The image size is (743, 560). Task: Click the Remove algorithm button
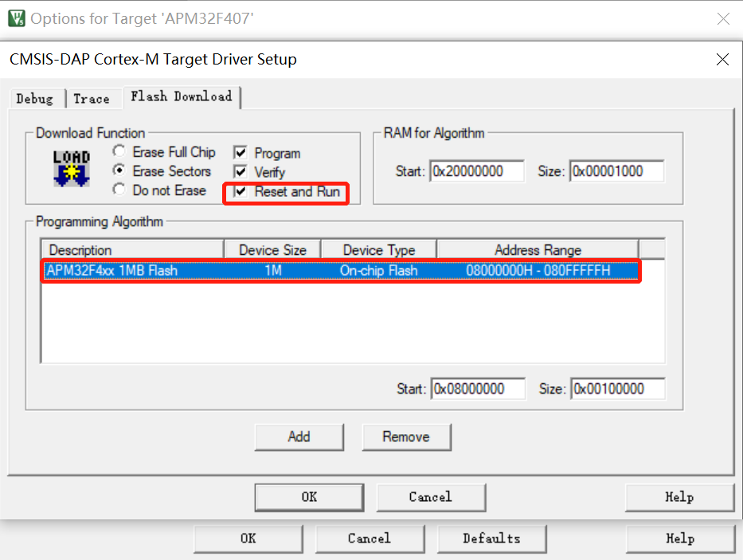406,437
